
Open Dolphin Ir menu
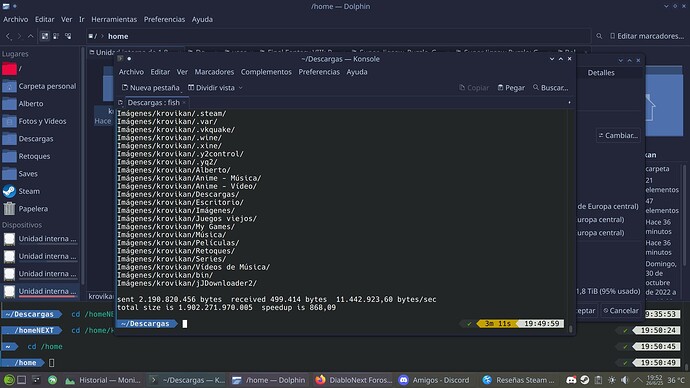click(x=81, y=19)
